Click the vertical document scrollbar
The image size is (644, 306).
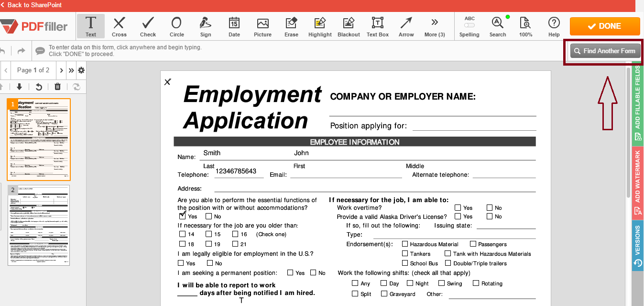tap(628, 132)
